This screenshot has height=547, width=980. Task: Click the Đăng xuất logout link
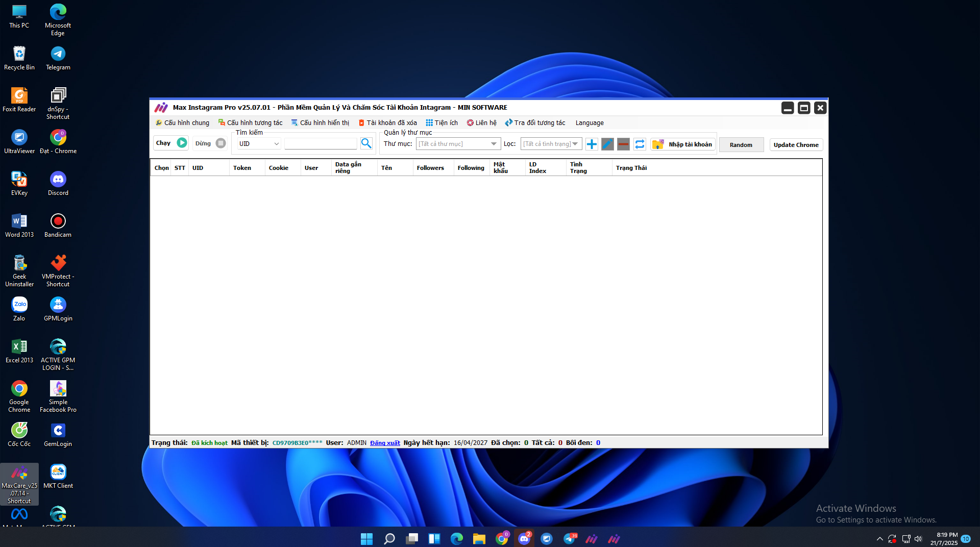[385, 443]
